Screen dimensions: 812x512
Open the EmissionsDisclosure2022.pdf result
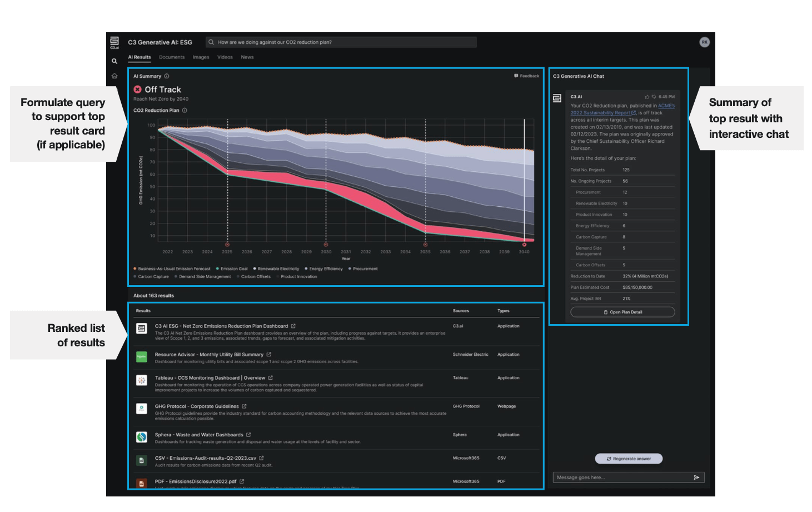tap(196, 481)
